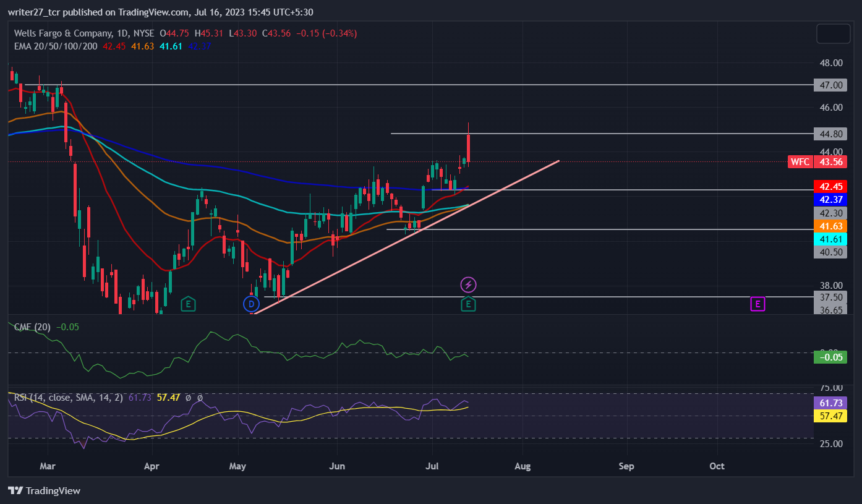Viewport: 862px width, 504px height.
Task: Click the 38.00 price scale value
Action: tap(830, 285)
